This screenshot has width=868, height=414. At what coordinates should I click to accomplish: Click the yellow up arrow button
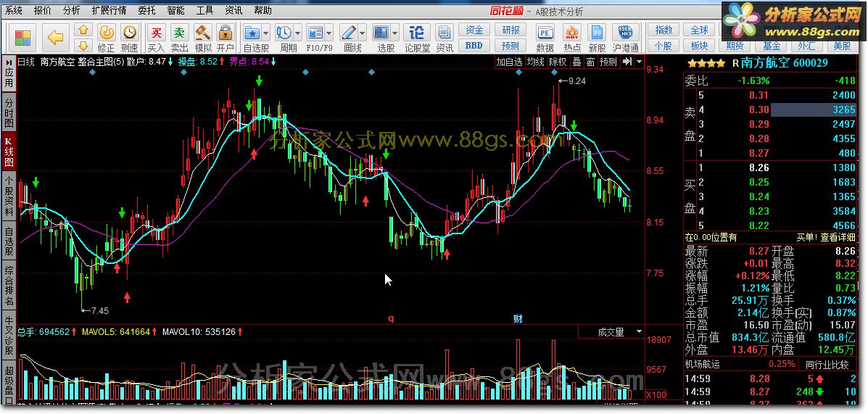83,30
